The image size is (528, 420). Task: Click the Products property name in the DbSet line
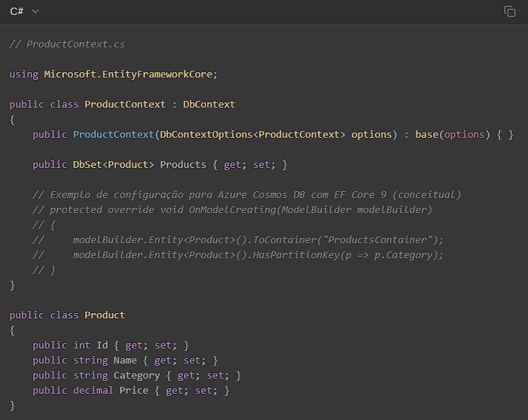tap(183, 164)
